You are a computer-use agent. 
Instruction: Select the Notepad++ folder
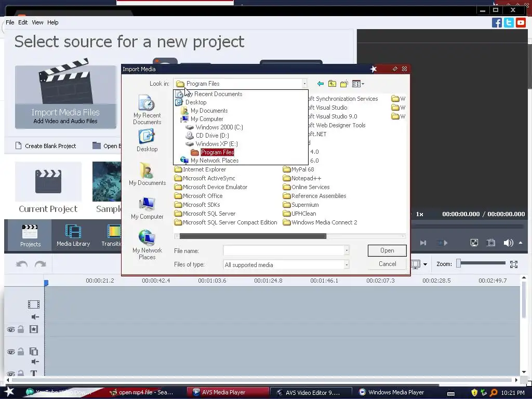point(302,178)
